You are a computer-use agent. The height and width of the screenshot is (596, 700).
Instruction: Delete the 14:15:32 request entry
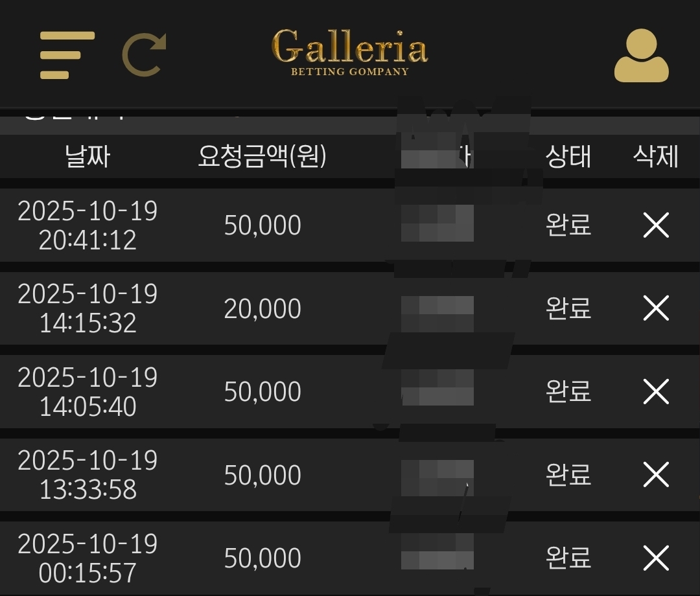point(656,308)
